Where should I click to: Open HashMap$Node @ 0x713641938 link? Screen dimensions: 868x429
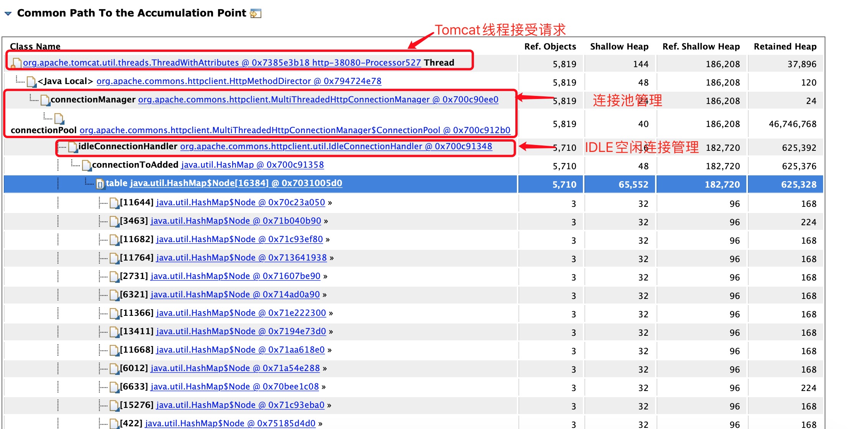241,257
